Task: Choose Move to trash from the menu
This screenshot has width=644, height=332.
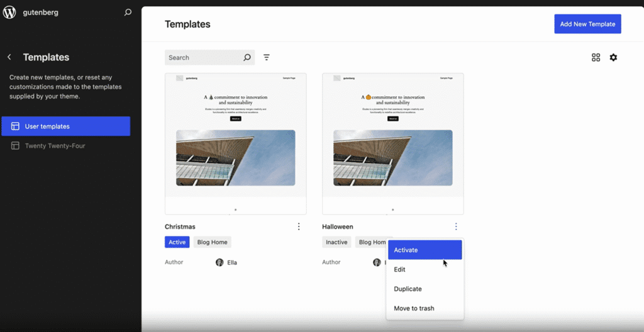Action: tap(425, 308)
